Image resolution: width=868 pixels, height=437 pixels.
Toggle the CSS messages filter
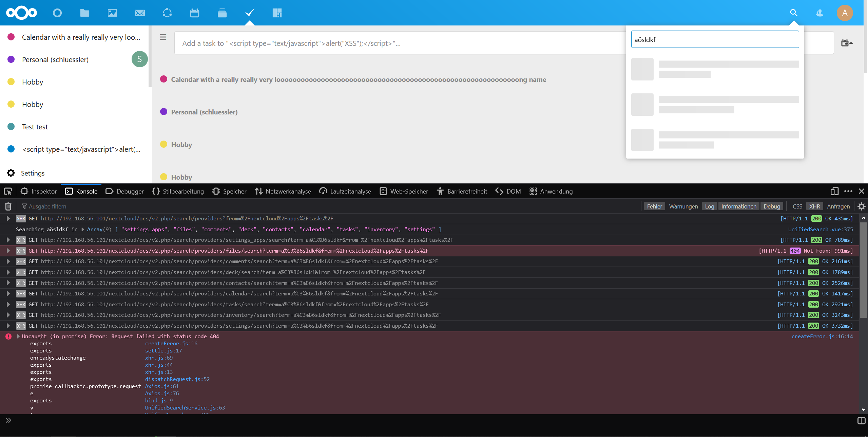click(x=797, y=206)
